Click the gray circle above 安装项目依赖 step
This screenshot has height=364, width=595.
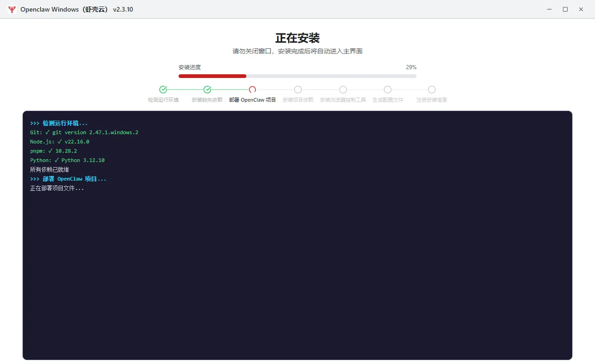[298, 90]
